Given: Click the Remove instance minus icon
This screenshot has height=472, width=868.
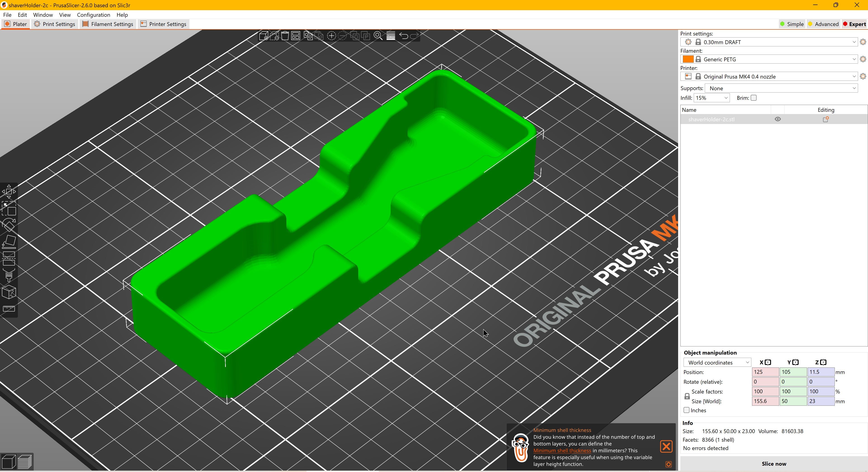Looking at the screenshot, I should click(x=342, y=36).
